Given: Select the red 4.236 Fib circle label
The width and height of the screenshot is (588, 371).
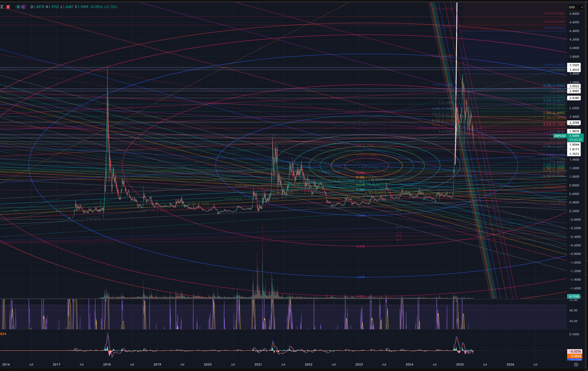Looking at the screenshot, I should (360, 296).
